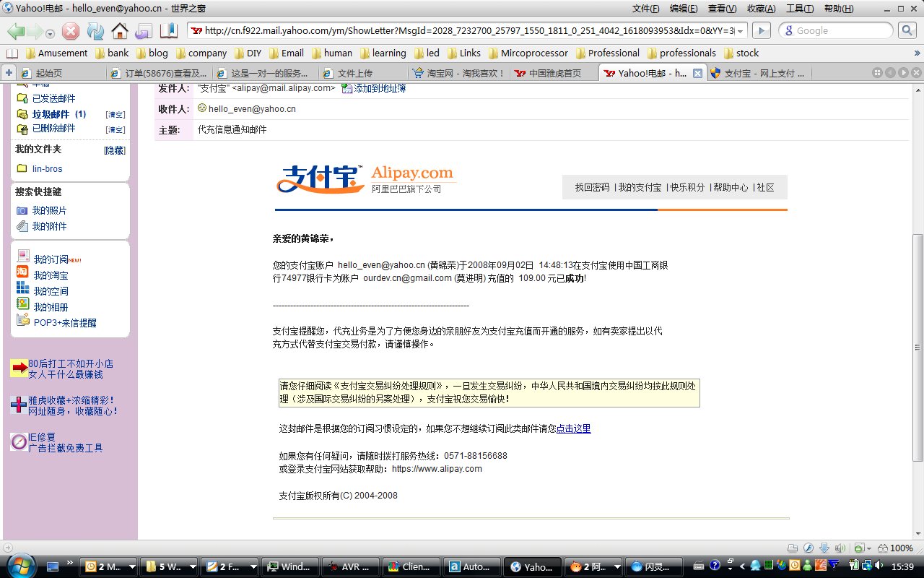The image size is (924, 578).
Task: Open POP3+来信提醒 link
Action: (65, 323)
